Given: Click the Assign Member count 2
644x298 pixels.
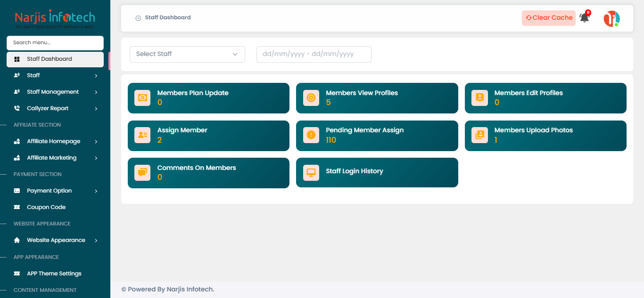Looking at the screenshot, I should 160,140.
